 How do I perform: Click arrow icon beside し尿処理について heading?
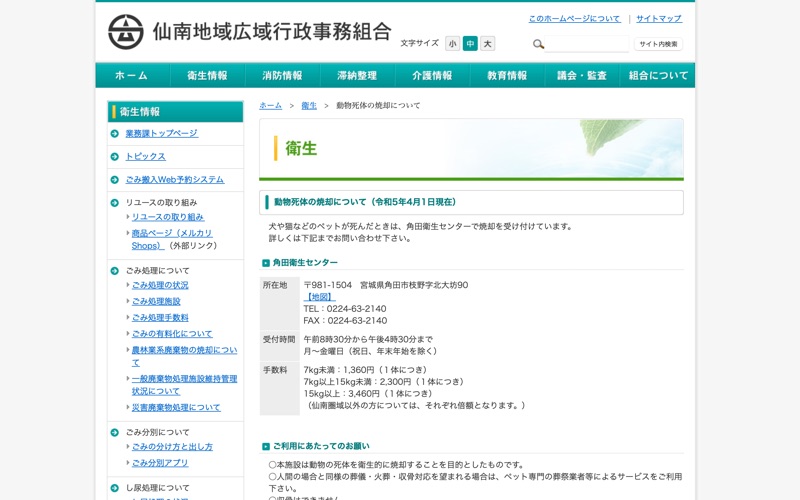pyautogui.click(x=115, y=488)
